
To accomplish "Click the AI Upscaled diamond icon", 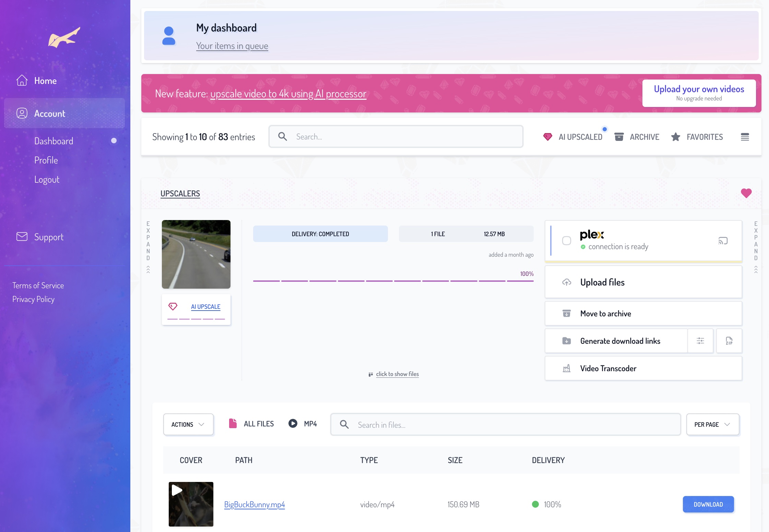I will (x=547, y=137).
